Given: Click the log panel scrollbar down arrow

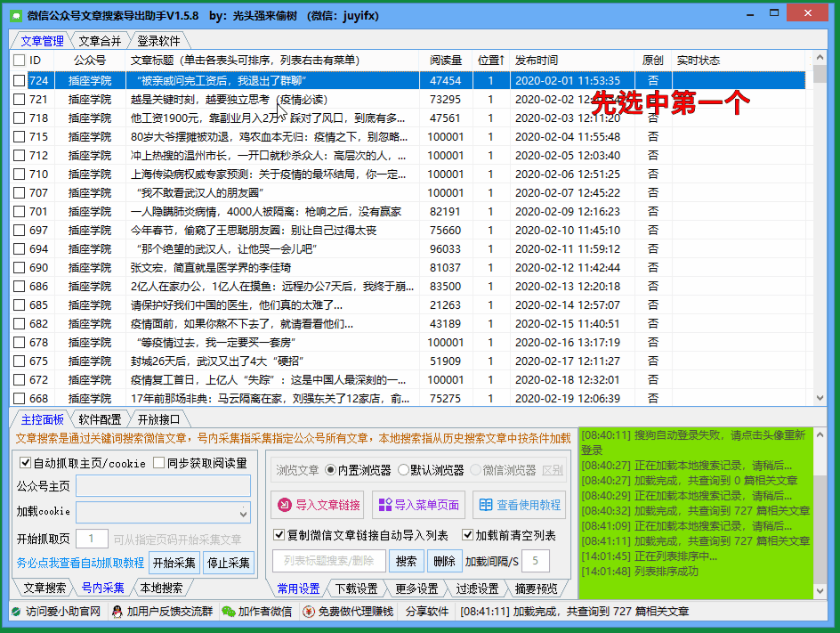Looking at the screenshot, I should coord(820,590).
